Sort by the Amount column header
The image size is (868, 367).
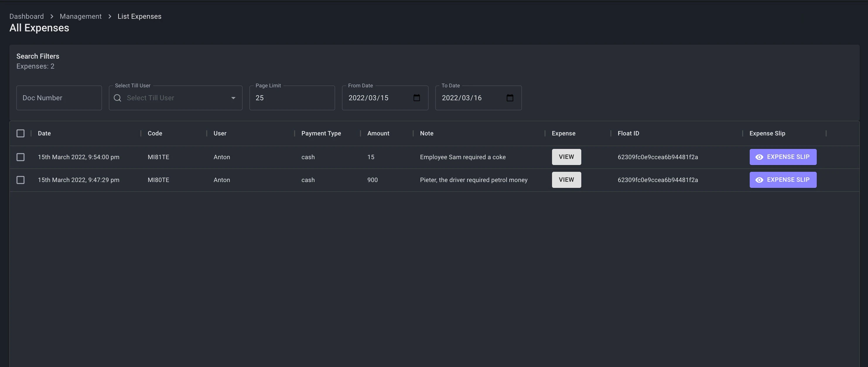pos(378,134)
